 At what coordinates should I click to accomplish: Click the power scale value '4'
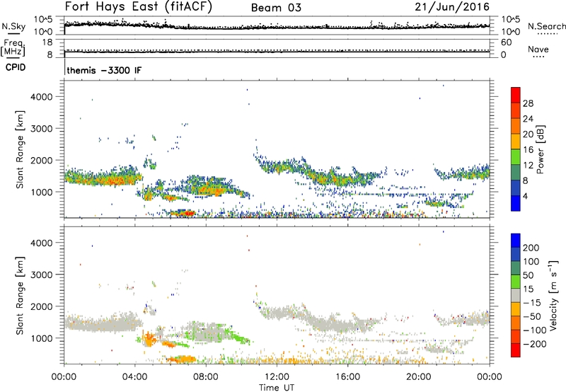click(526, 196)
